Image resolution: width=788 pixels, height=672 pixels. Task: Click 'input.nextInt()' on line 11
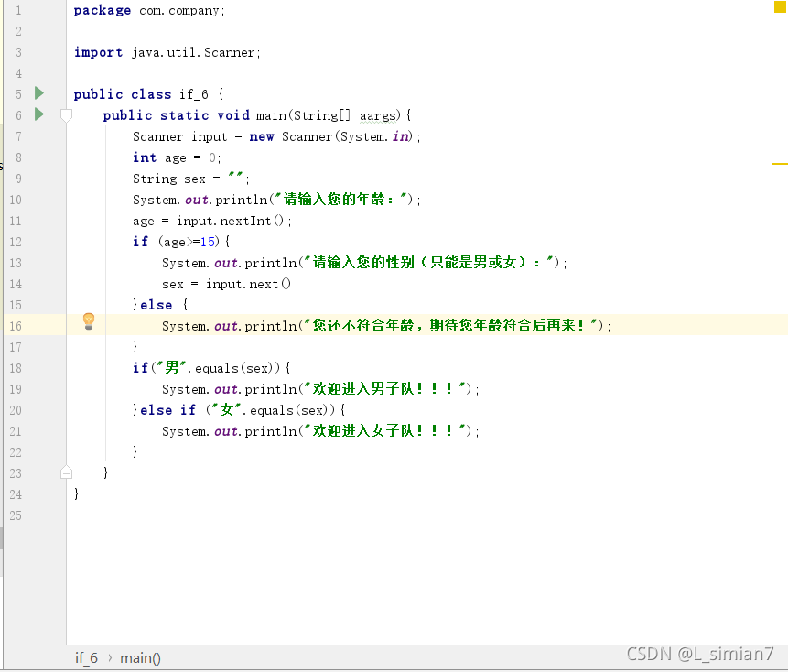coord(230,221)
